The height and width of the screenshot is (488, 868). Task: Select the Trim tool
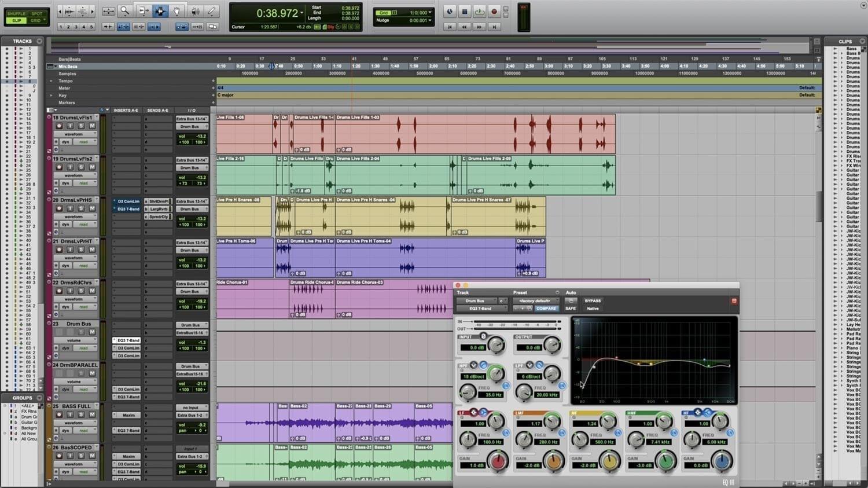pyautogui.click(x=144, y=11)
